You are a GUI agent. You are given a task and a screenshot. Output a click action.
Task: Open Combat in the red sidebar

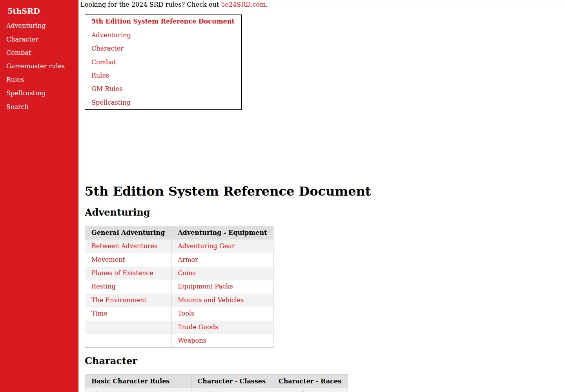18,53
